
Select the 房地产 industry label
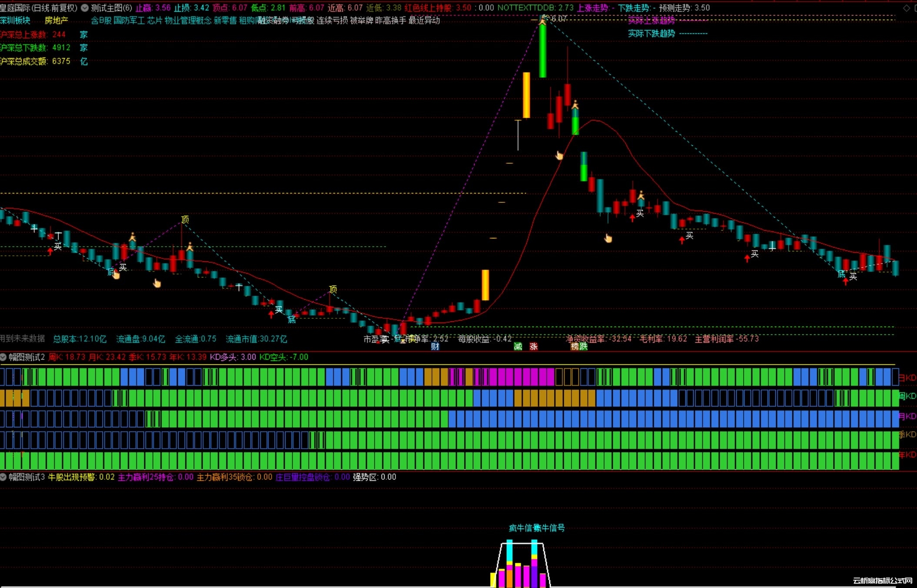coord(56,20)
